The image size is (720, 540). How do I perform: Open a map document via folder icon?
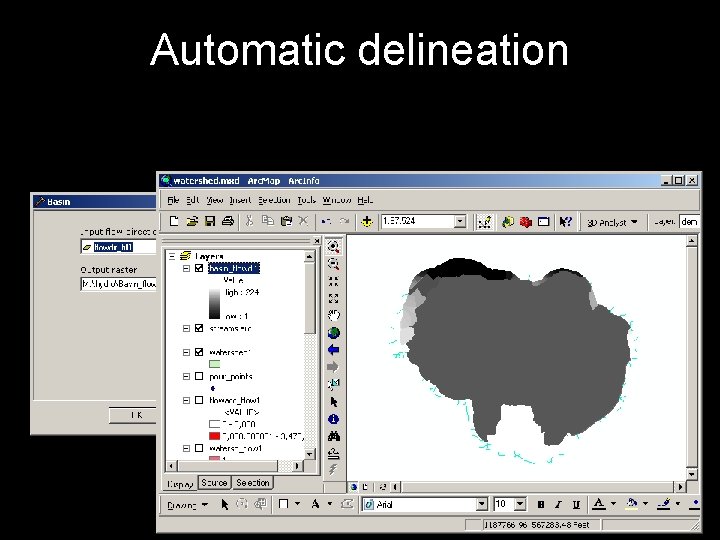click(192, 221)
